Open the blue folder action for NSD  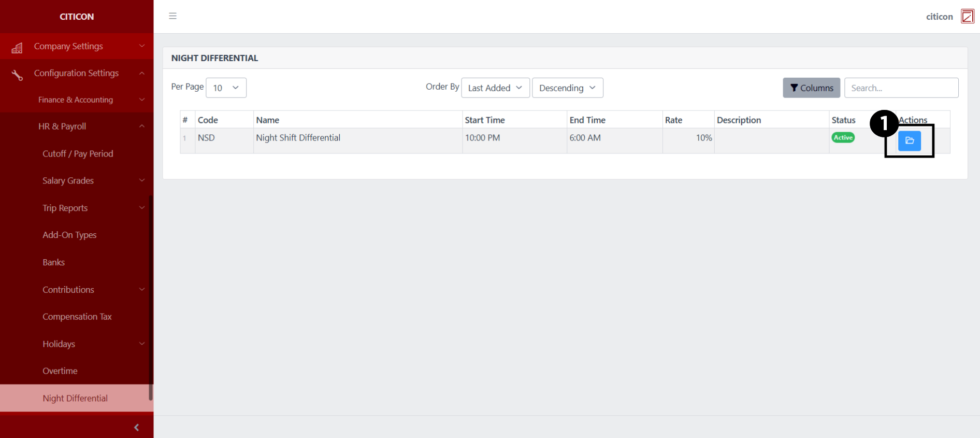click(909, 140)
